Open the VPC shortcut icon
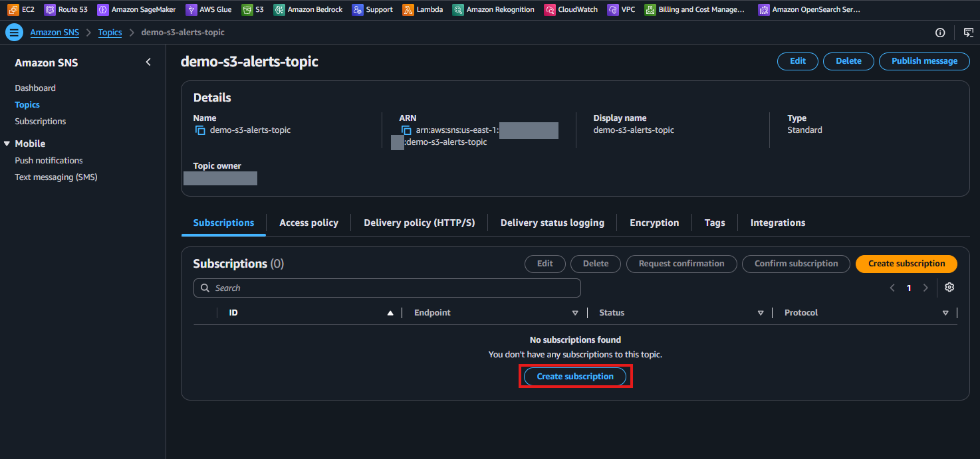This screenshot has height=459, width=980. [x=612, y=10]
